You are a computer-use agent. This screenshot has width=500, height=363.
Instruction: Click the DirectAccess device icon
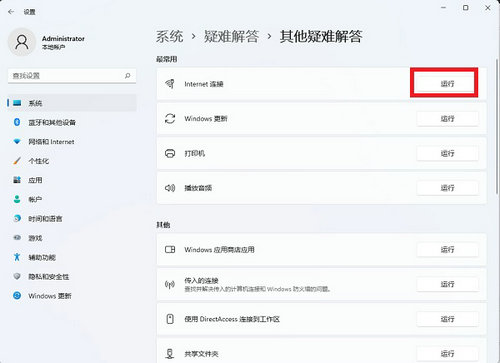coord(170,319)
